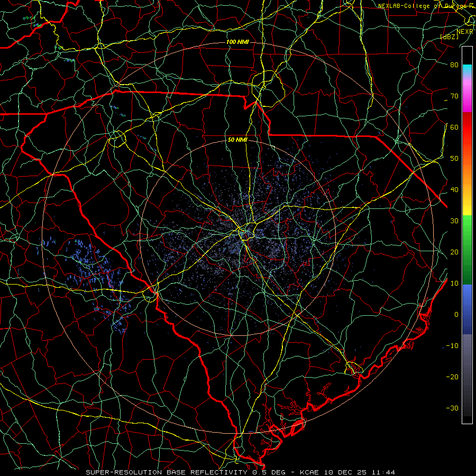
Task: Click the positive "10" value on the dBZ scale
Action: [454, 283]
